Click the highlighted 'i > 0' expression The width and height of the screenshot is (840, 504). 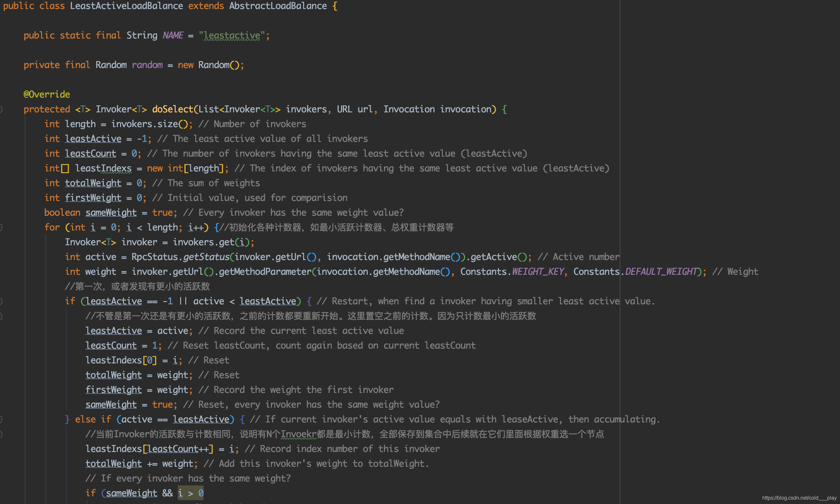(190, 493)
